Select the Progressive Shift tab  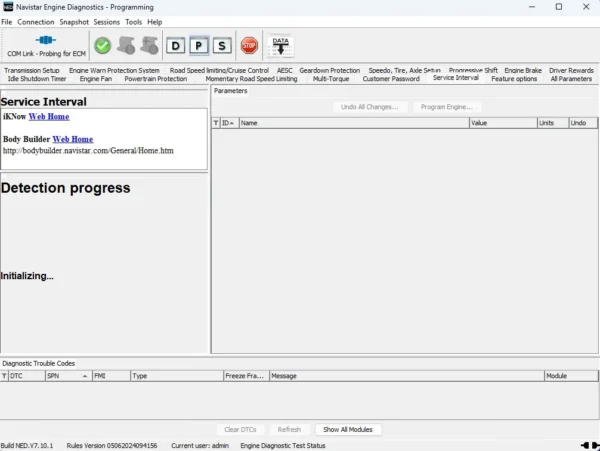[473, 70]
